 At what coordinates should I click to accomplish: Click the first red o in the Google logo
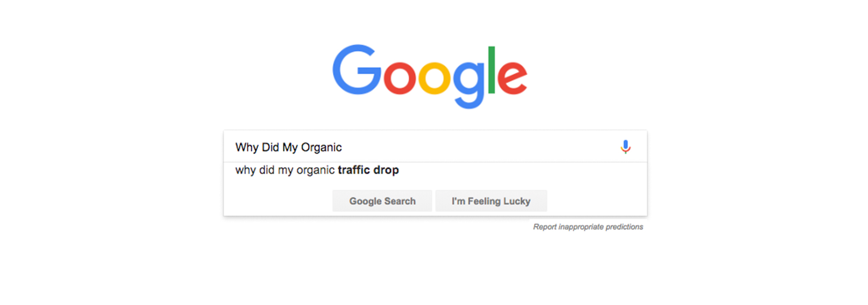coord(400,78)
